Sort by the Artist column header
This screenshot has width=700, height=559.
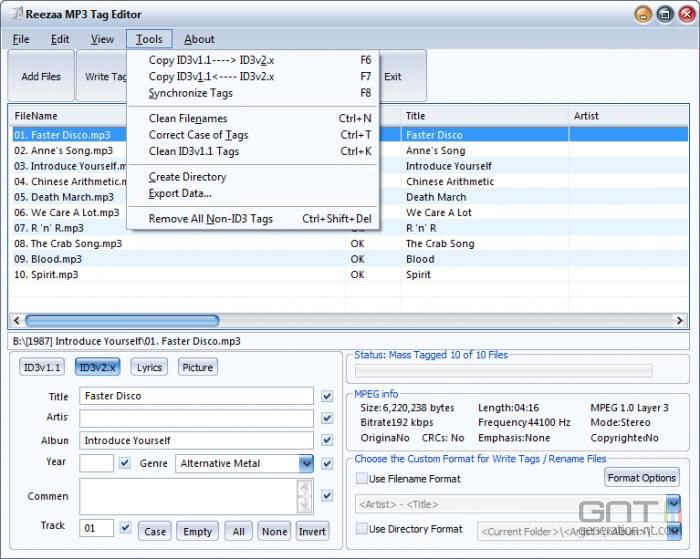pyautogui.click(x=629, y=116)
